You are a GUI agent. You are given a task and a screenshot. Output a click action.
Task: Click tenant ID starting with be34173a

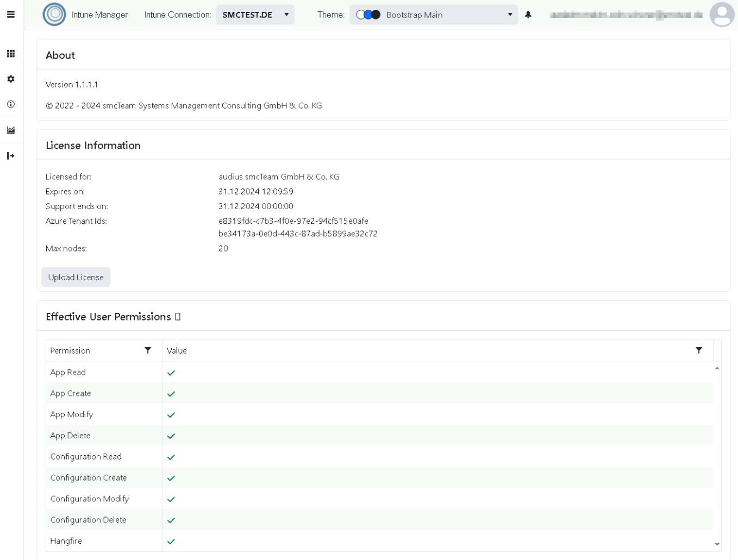click(x=298, y=234)
